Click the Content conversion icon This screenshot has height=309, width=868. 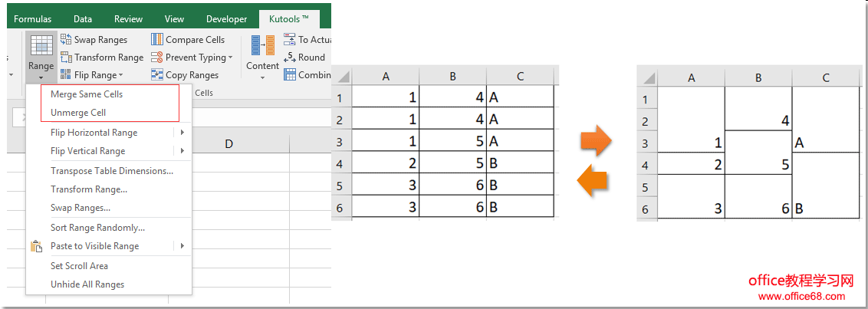[262, 46]
